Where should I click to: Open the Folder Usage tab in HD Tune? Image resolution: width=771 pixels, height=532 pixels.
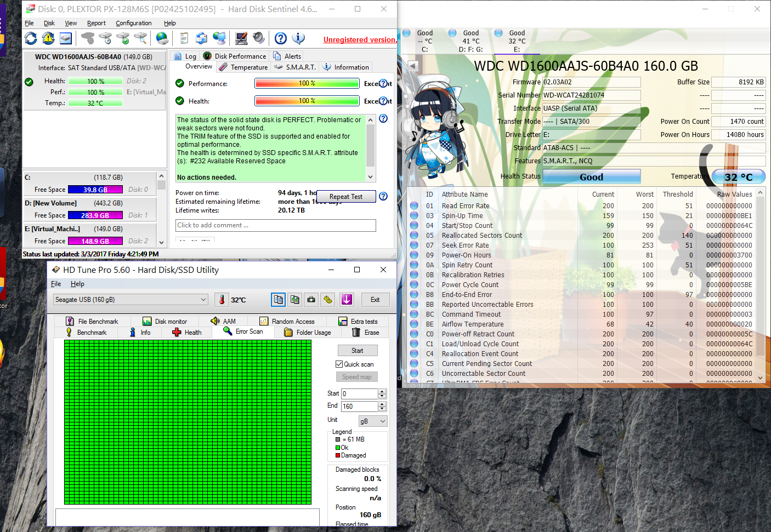(x=308, y=333)
